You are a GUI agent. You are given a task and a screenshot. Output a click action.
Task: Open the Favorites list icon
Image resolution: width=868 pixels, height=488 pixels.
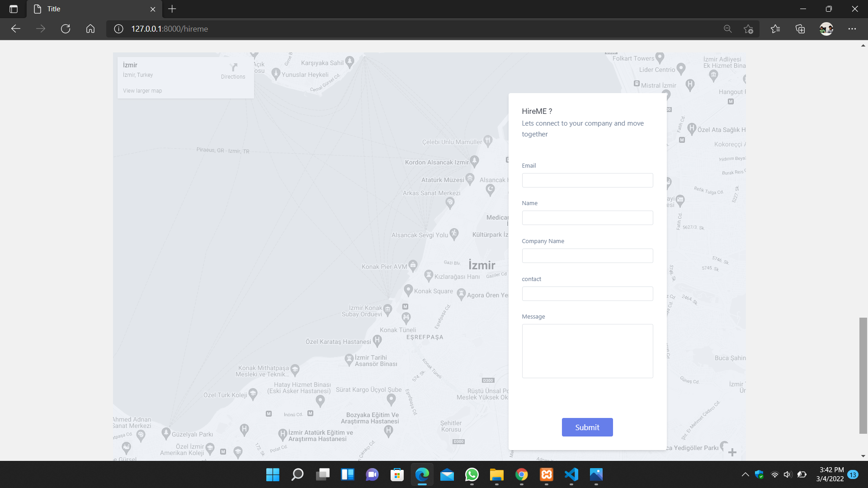775,29
